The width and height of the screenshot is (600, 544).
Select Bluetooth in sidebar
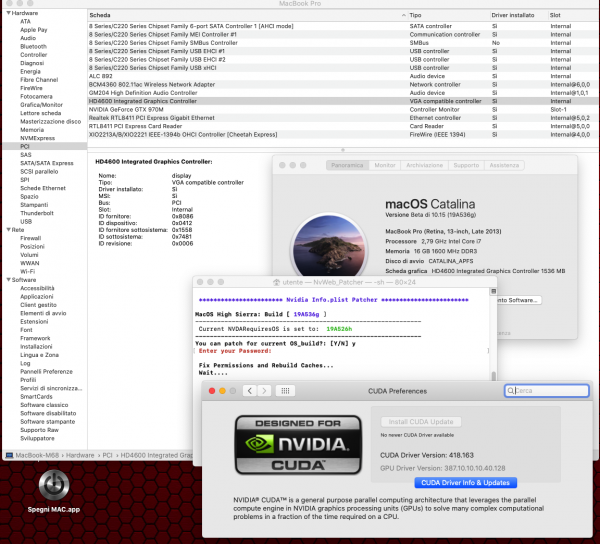[33, 47]
